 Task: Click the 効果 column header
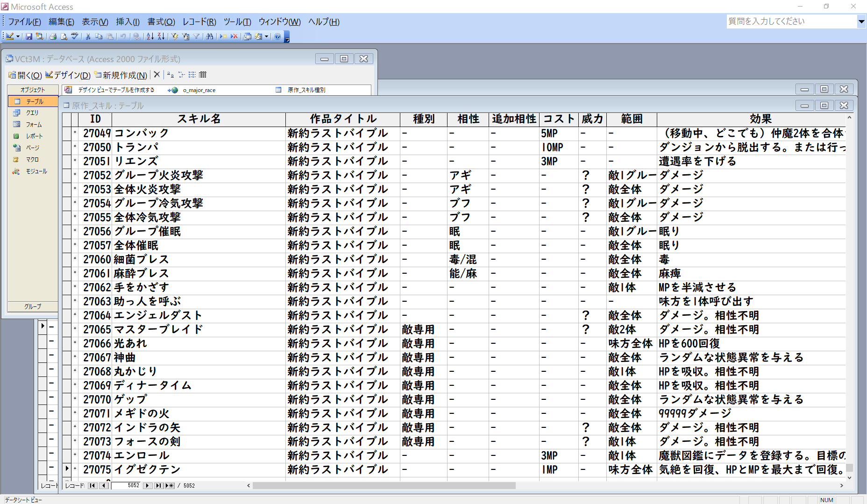751,120
